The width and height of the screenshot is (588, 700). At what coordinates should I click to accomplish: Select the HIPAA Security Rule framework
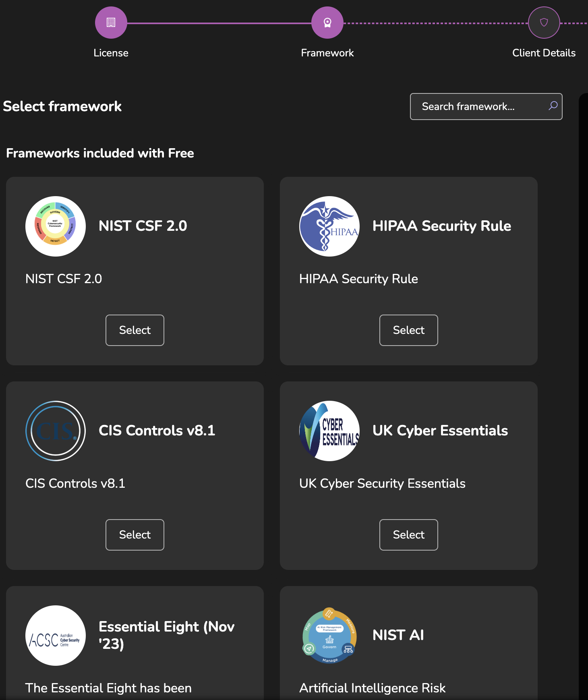[x=408, y=330]
